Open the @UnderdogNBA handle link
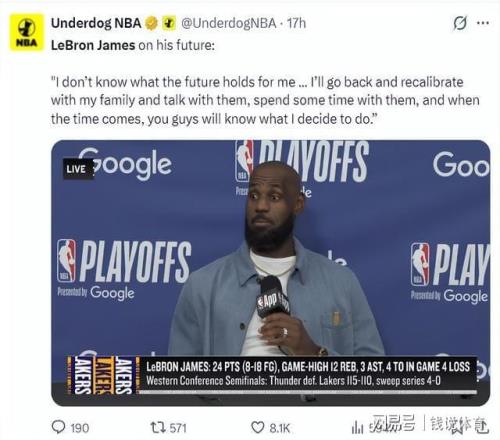500x440 pixels. [x=228, y=23]
